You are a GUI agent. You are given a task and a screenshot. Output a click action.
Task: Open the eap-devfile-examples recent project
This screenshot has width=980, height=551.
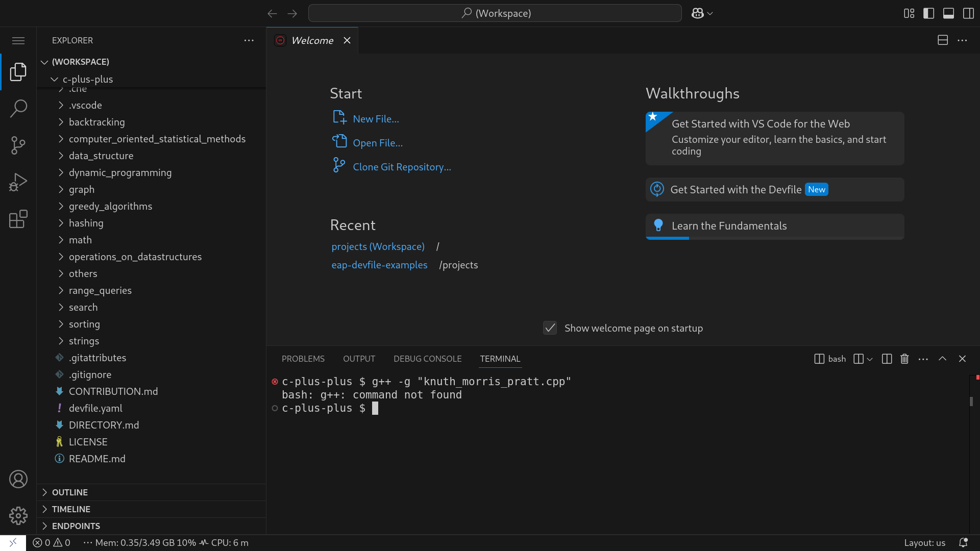coord(379,265)
